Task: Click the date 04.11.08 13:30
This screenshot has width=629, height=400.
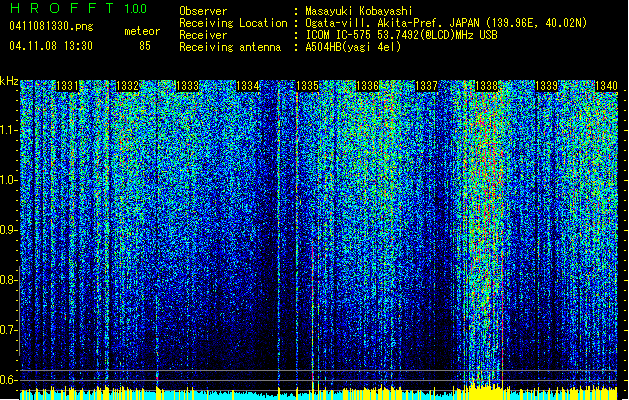Action: tap(51, 45)
